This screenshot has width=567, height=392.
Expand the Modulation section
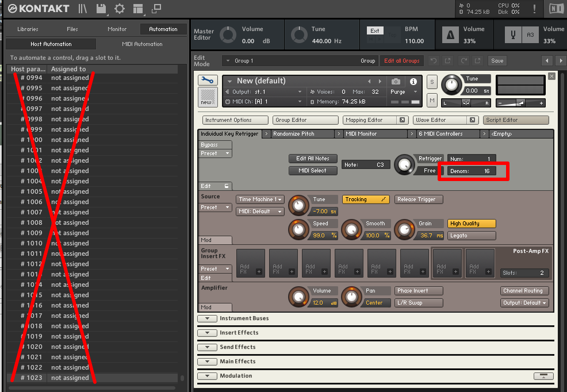tap(207, 376)
